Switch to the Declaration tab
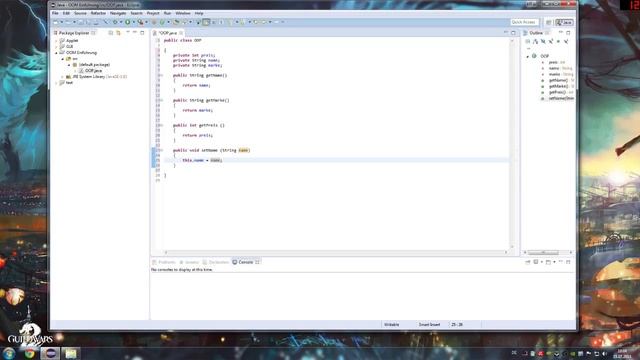640x360 pixels. pos(216,262)
